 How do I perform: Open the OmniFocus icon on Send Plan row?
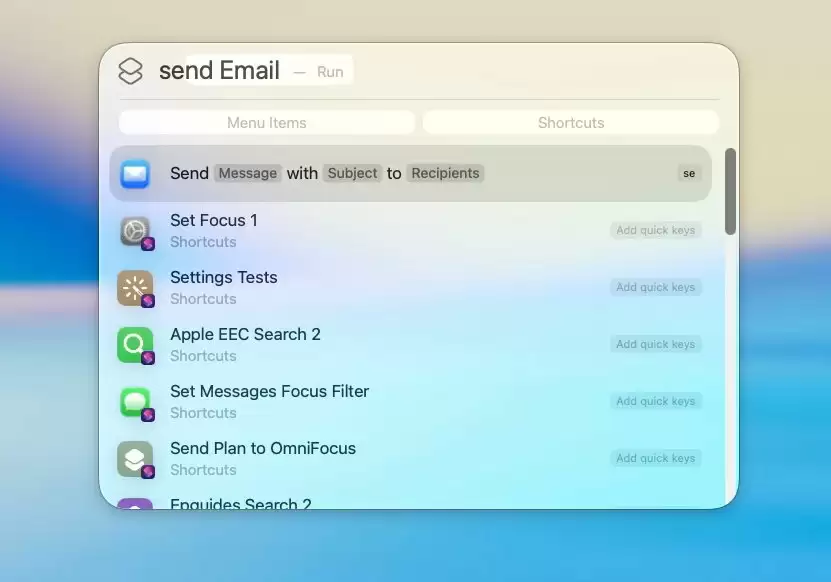click(135, 457)
